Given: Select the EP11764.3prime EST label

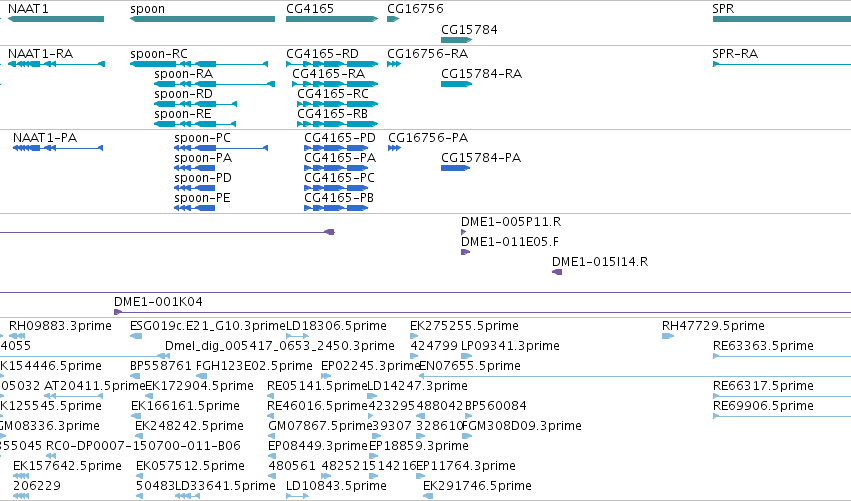Looking at the screenshot, I should [x=466, y=467].
